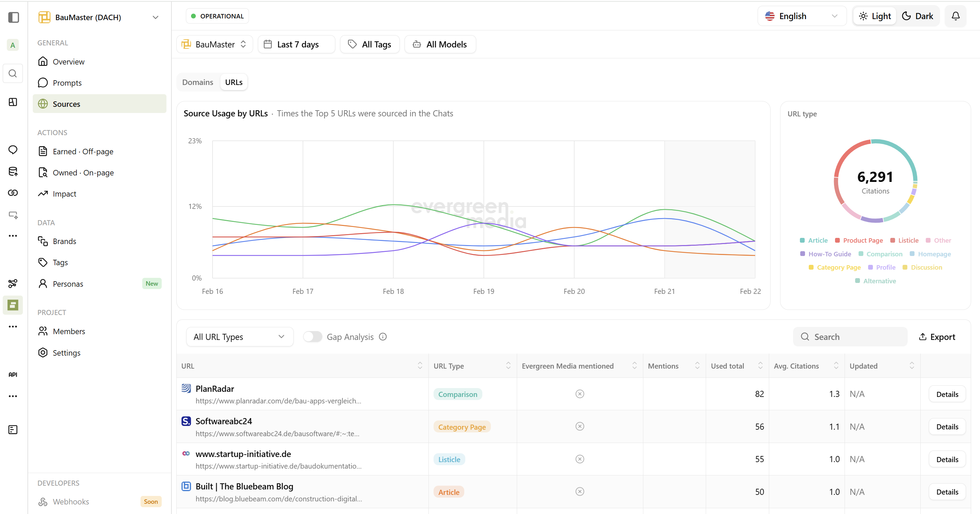Open the search icon in the sidebar rail
Image resolution: width=980 pixels, height=514 pixels.
13,73
